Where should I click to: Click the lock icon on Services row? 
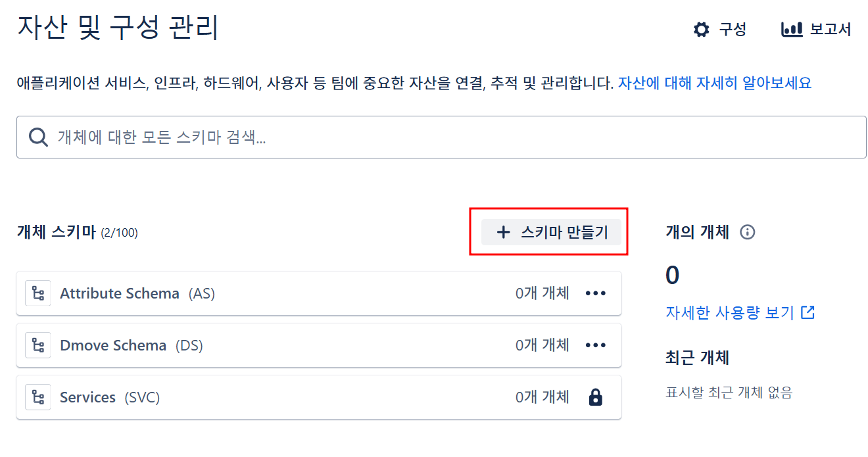[x=595, y=397]
